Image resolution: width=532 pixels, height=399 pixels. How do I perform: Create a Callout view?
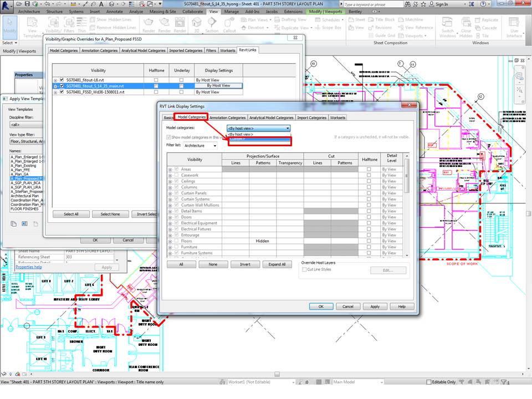tap(229, 24)
